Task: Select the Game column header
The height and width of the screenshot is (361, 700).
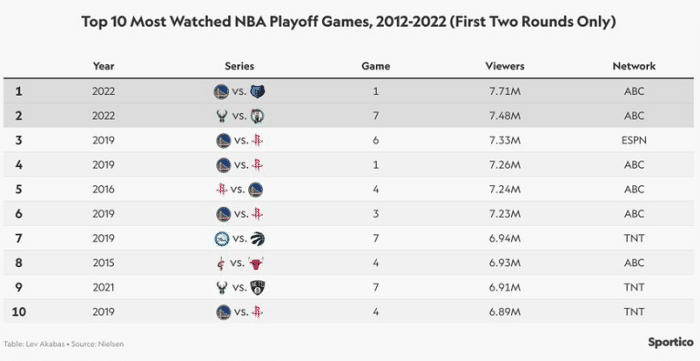Action: [376, 66]
